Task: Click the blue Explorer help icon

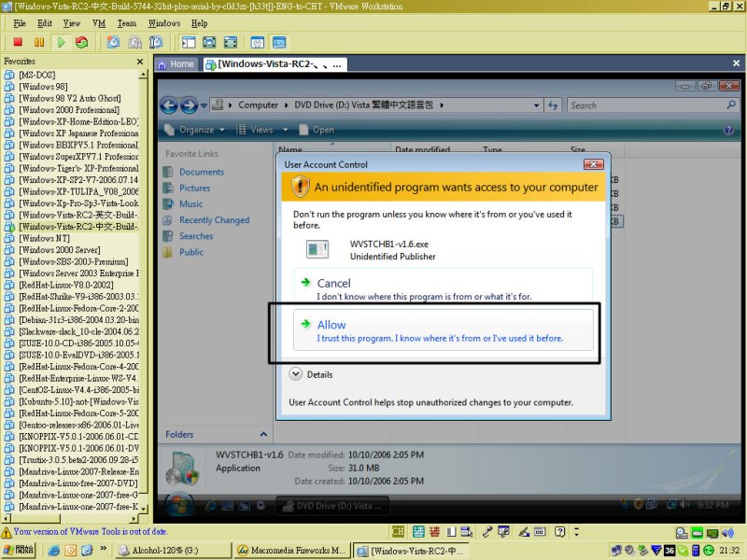Action: 728,130
